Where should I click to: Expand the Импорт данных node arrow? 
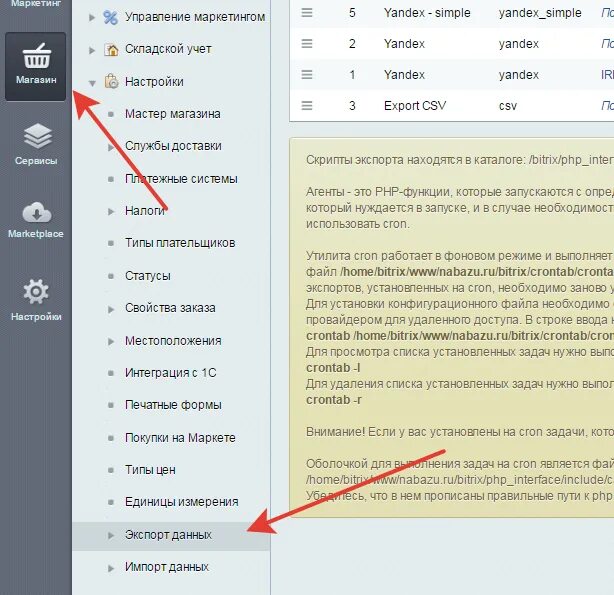[x=111, y=568]
